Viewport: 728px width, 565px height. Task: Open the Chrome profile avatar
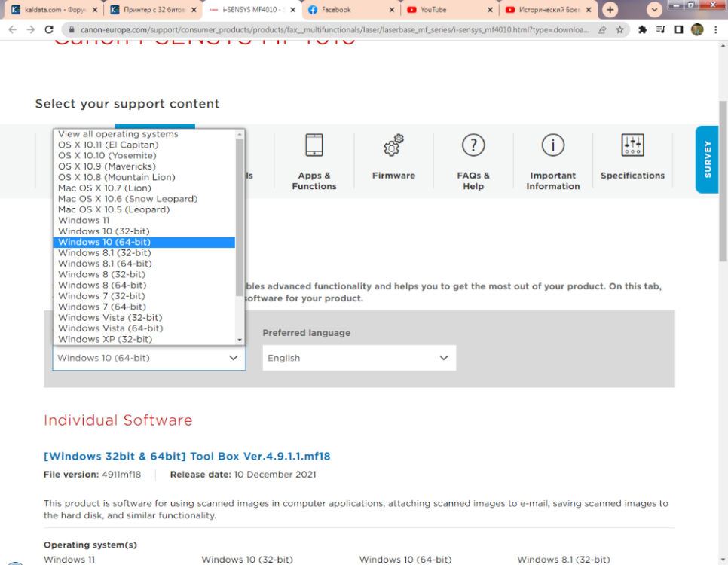click(x=697, y=29)
